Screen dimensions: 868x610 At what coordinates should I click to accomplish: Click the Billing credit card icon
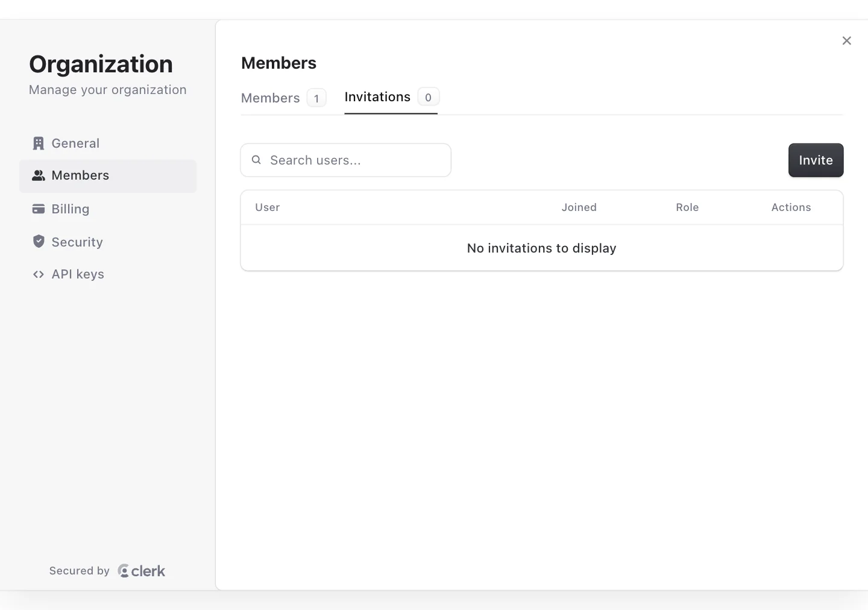(x=39, y=209)
